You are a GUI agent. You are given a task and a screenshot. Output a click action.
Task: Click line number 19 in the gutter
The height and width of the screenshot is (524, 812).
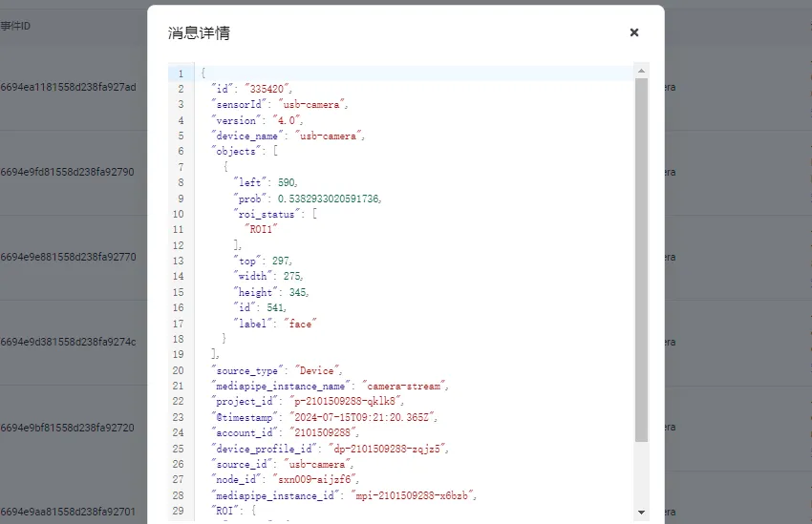click(178, 354)
